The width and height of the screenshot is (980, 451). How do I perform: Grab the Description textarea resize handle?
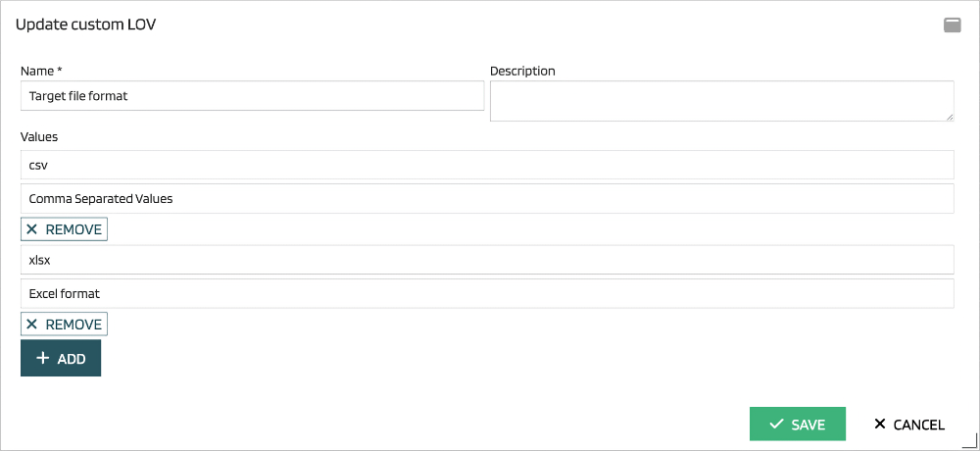pos(950,116)
